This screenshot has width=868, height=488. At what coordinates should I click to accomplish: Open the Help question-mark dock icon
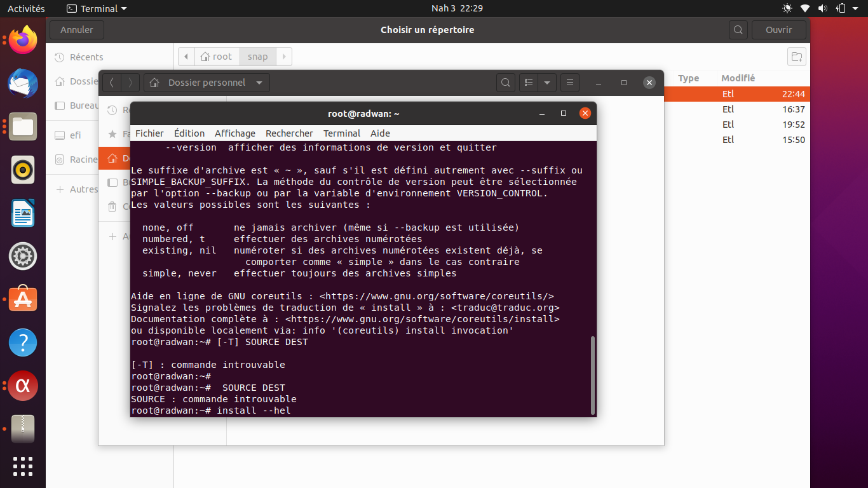pyautogui.click(x=23, y=342)
